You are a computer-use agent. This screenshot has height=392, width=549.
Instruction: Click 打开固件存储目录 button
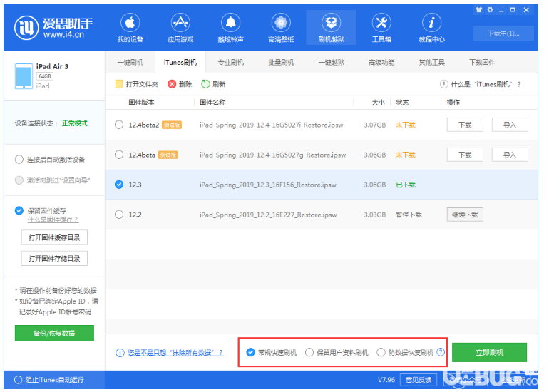click(54, 258)
